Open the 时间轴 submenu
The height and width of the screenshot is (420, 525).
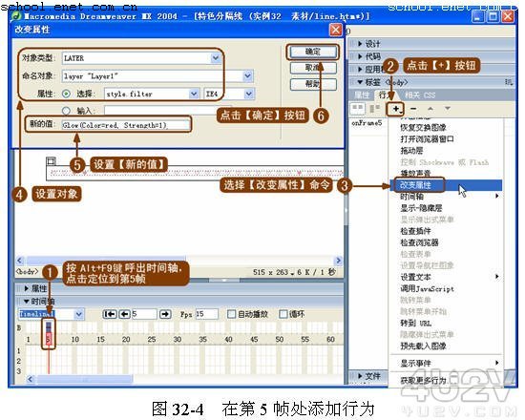point(446,197)
